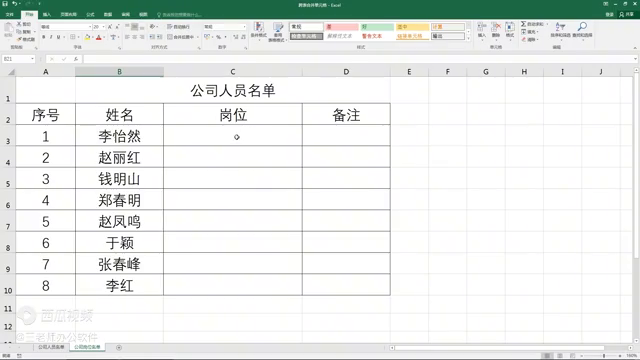Click the AutoSum sigma icon
The width and height of the screenshot is (640, 360).
[x=523, y=24]
